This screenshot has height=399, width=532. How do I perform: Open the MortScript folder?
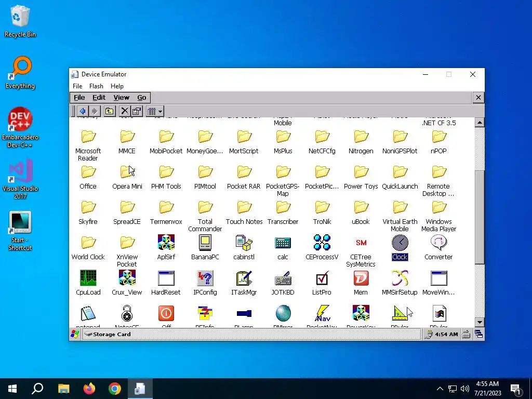click(244, 137)
